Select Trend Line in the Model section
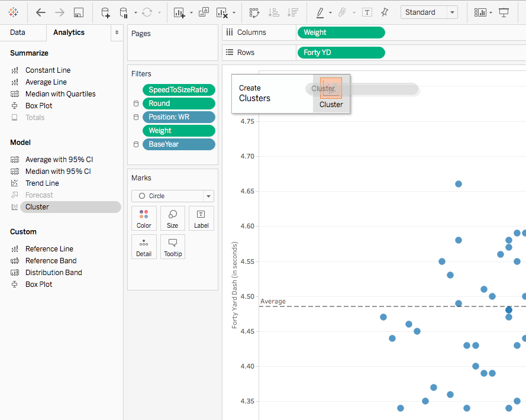The width and height of the screenshot is (526, 420). 43,183
